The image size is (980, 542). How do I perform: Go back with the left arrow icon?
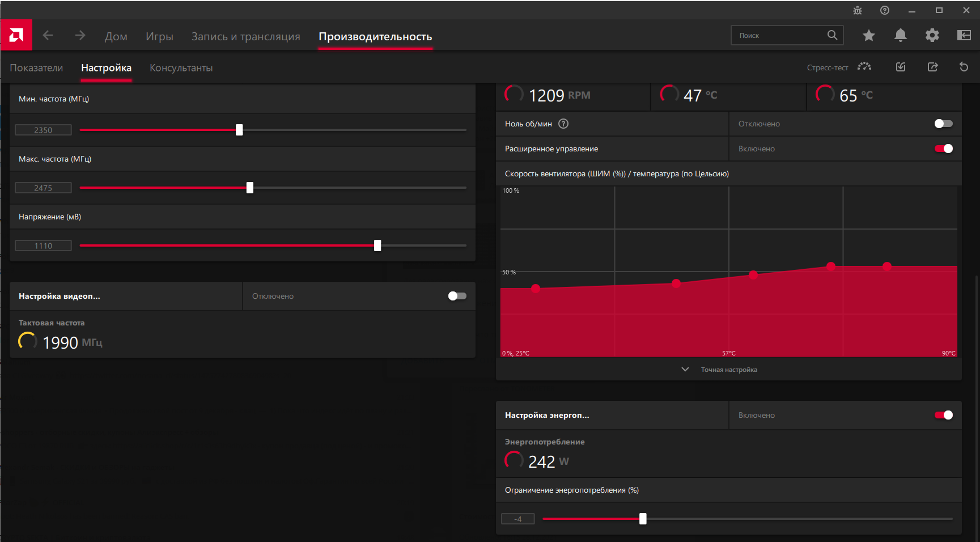(48, 35)
